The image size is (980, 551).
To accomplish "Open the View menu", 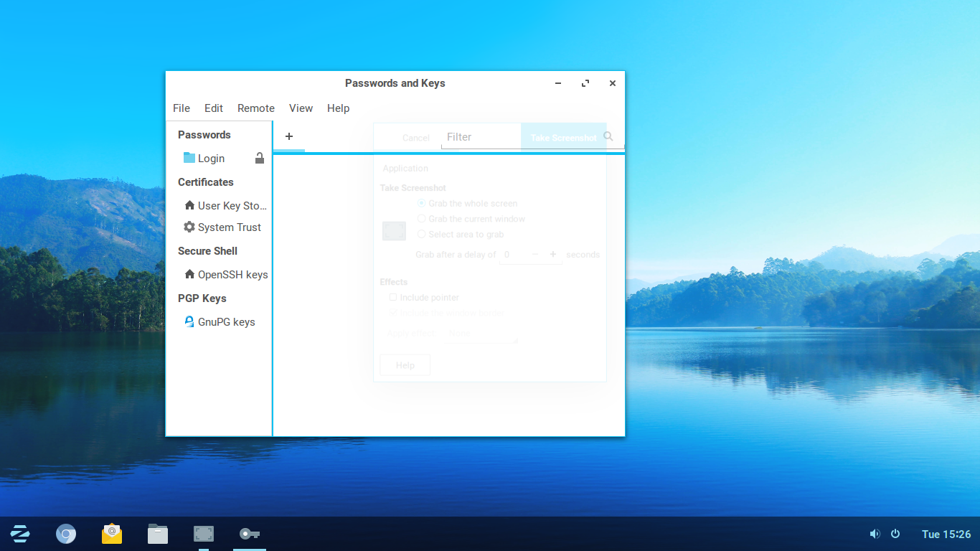I will (301, 108).
